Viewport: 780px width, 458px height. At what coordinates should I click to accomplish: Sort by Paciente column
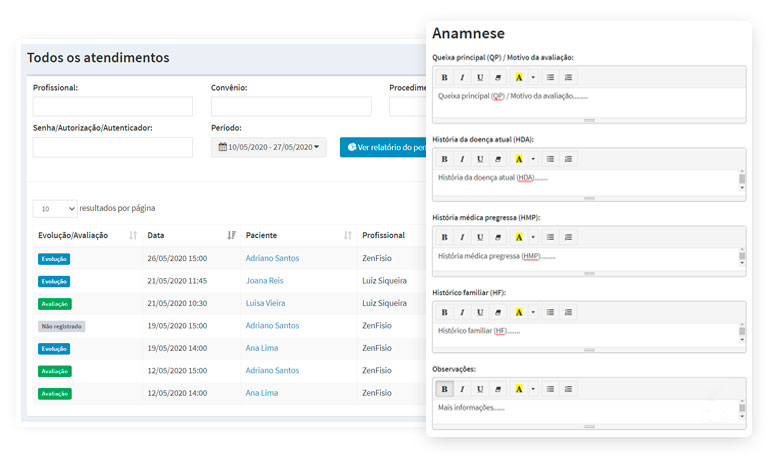[x=348, y=235]
